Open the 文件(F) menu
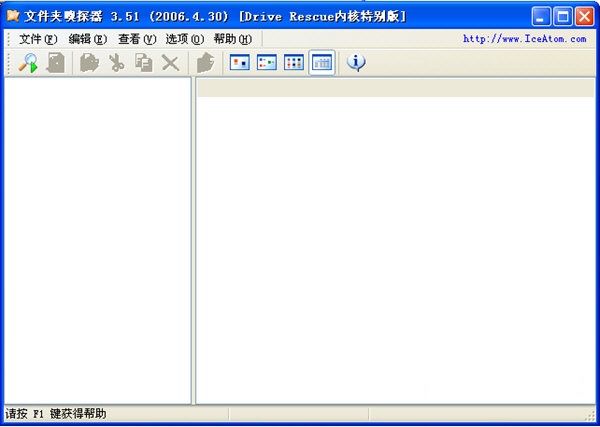Image resolution: width=600 pixels, height=427 pixels. 38,39
